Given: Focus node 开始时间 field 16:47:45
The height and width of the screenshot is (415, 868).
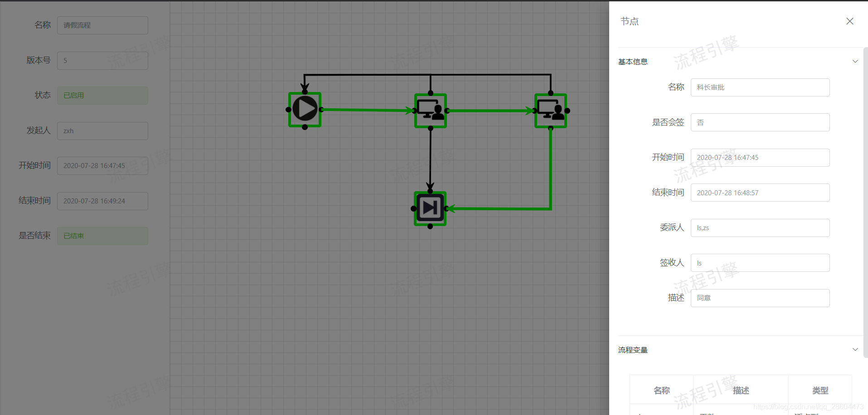Looking at the screenshot, I should (760, 158).
